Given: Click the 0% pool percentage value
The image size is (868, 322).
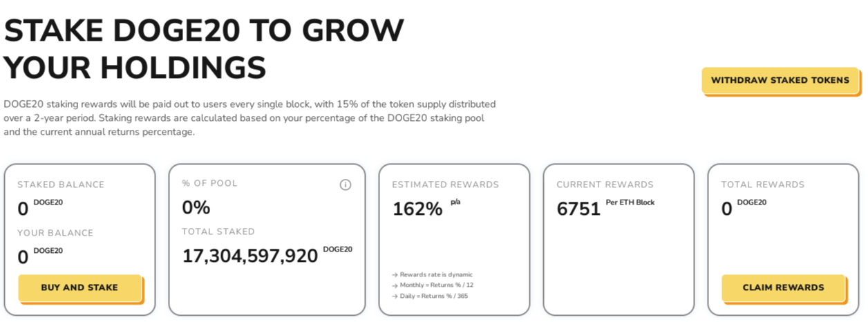Looking at the screenshot, I should click(x=196, y=207).
